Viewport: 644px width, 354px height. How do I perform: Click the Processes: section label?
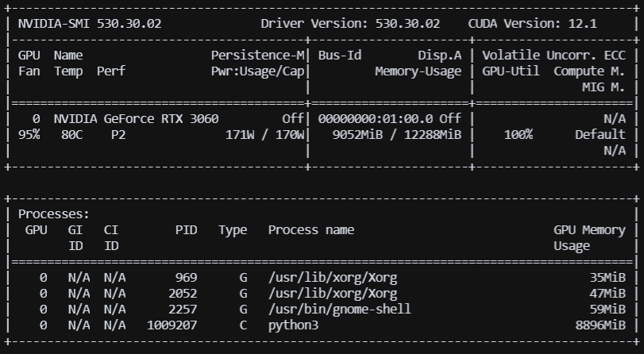point(54,214)
